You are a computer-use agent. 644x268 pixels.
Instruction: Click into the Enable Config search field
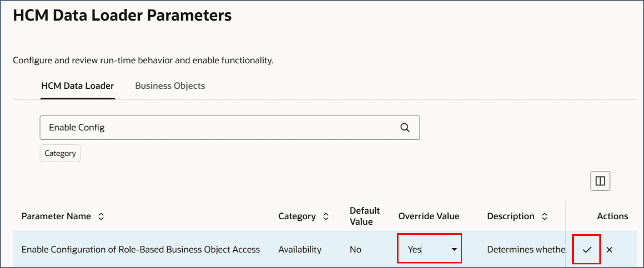pos(230,127)
